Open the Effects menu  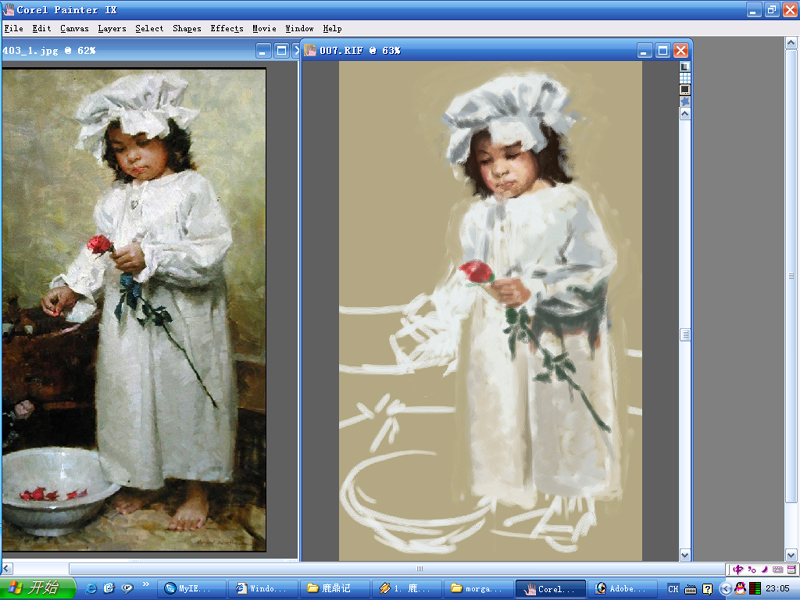tap(227, 29)
